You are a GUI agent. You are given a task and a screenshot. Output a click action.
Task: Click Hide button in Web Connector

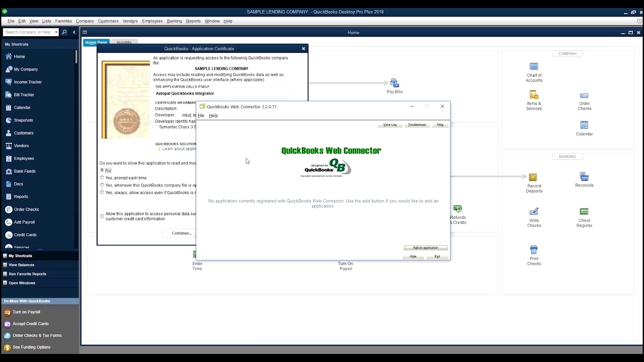(413, 256)
